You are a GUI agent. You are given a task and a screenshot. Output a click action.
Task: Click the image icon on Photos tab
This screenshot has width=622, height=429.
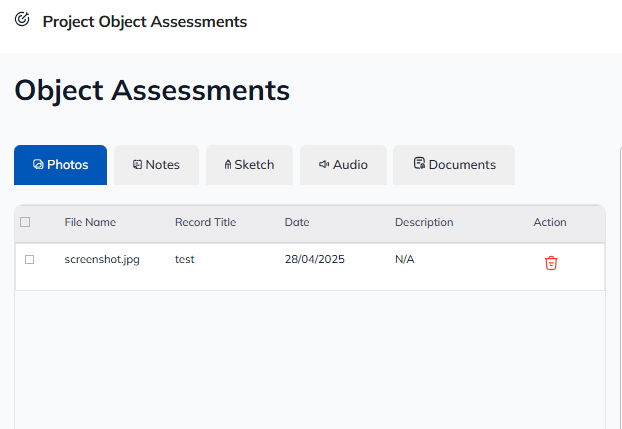pos(38,165)
